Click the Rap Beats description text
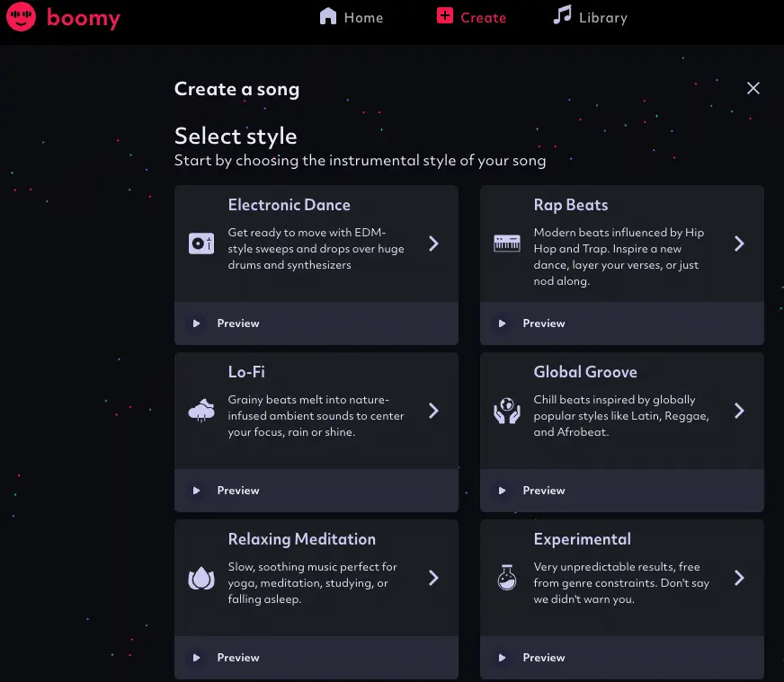 pyautogui.click(x=619, y=256)
